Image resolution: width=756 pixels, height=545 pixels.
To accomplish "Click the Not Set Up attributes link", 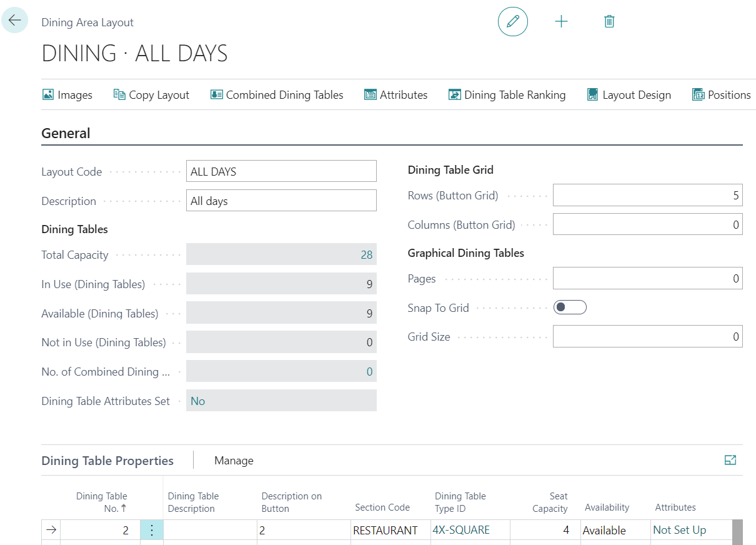I will point(679,530).
